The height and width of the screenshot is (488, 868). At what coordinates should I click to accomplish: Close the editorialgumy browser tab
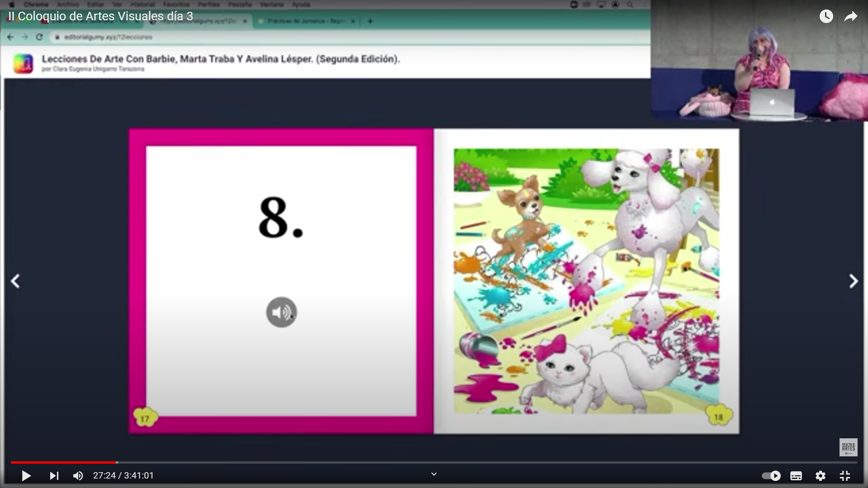pyautogui.click(x=245, y=21)
